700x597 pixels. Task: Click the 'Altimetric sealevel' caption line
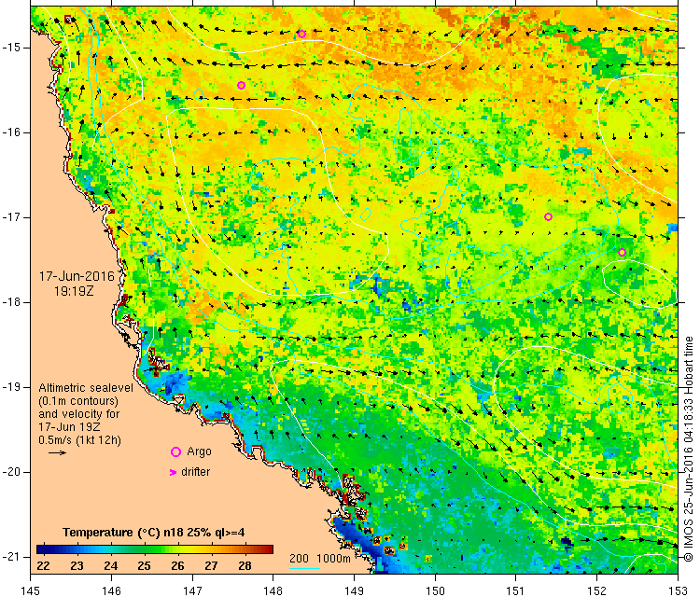point(86,388)
